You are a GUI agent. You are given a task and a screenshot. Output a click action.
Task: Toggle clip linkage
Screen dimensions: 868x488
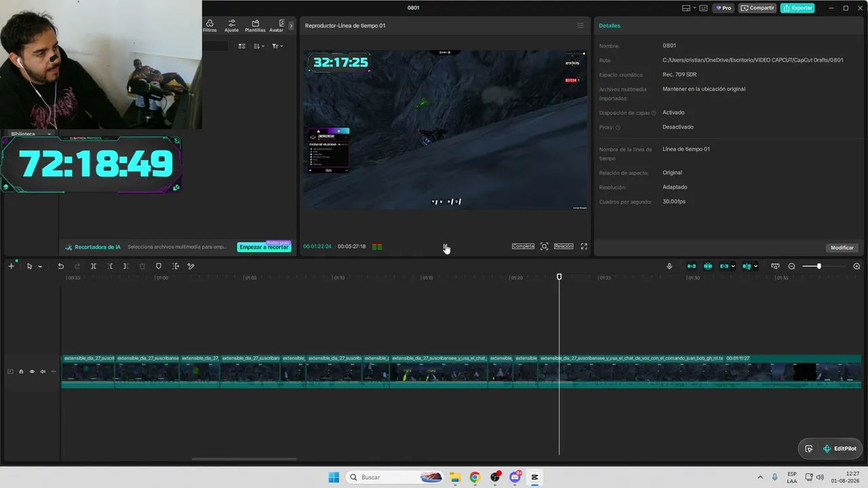[724, 266]
